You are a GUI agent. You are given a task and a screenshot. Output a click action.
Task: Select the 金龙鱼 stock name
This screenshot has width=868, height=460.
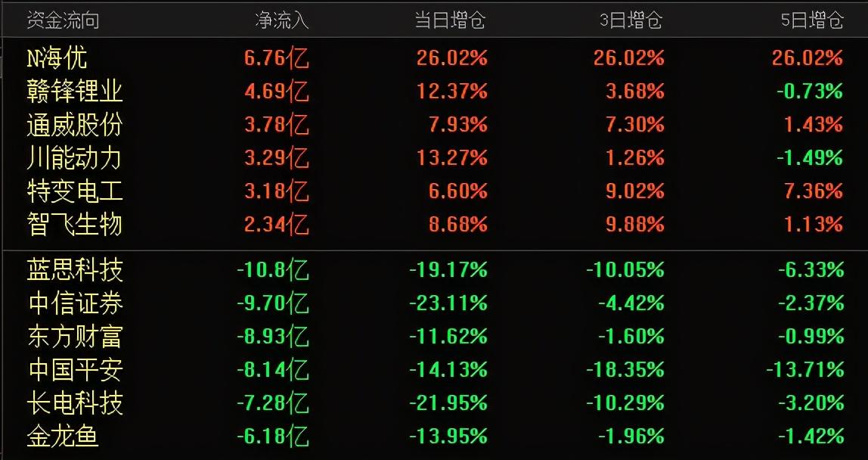(63, 437)
